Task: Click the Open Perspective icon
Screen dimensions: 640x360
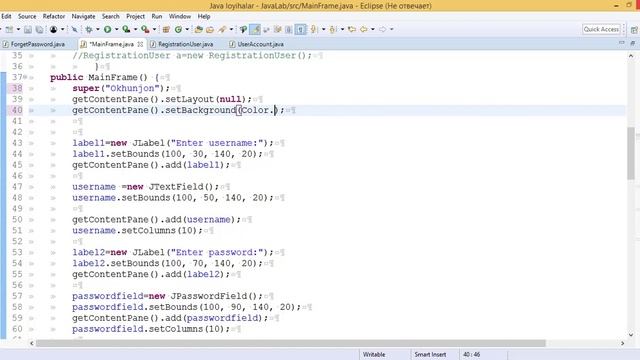Action: [x=634, y=30]
